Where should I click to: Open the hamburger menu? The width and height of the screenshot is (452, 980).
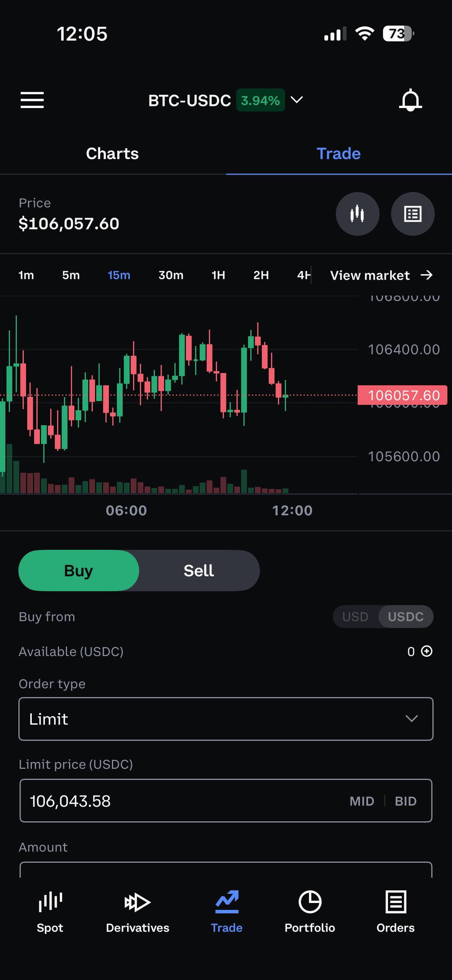pos(32,100)
